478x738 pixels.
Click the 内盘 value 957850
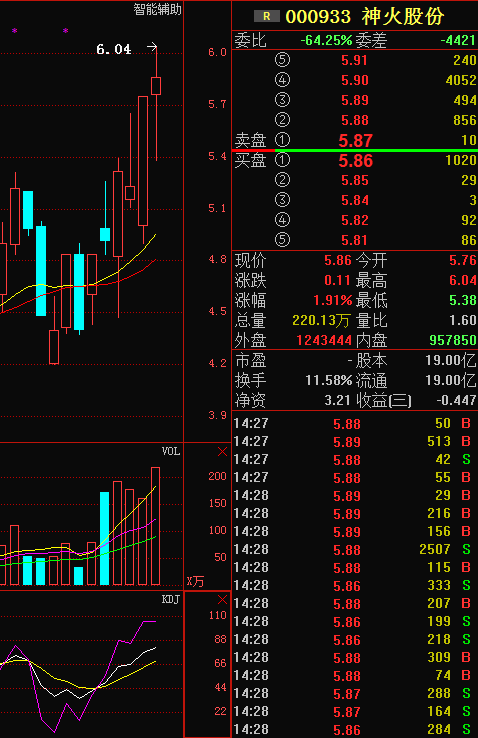453,340
